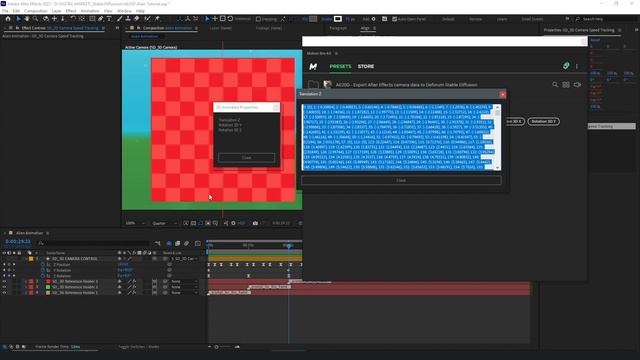Viewport: 640px width, 360px height.
Task: Take snapshot with viewer camera icon
Action: tap(255, 223)
